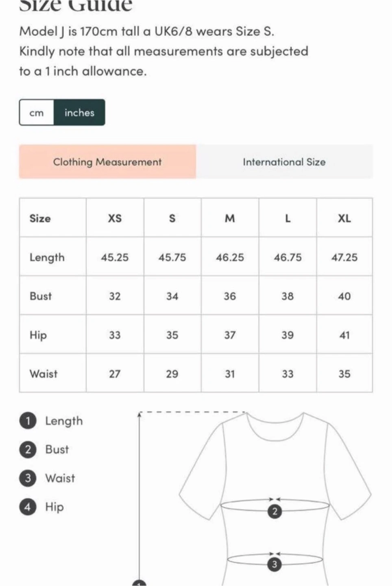
Task: Click the number 1 Length legend badge
Action: tap(28, 421)
